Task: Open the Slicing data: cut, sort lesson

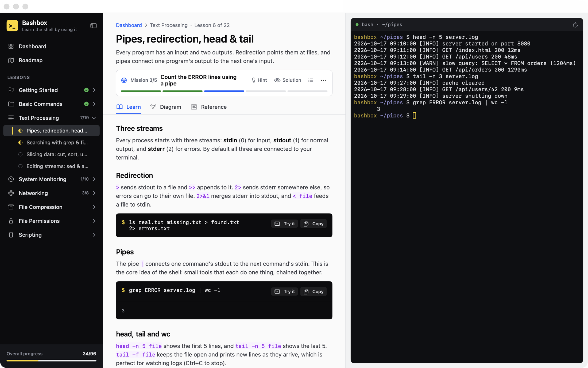Action: click(x=51, y=154)
